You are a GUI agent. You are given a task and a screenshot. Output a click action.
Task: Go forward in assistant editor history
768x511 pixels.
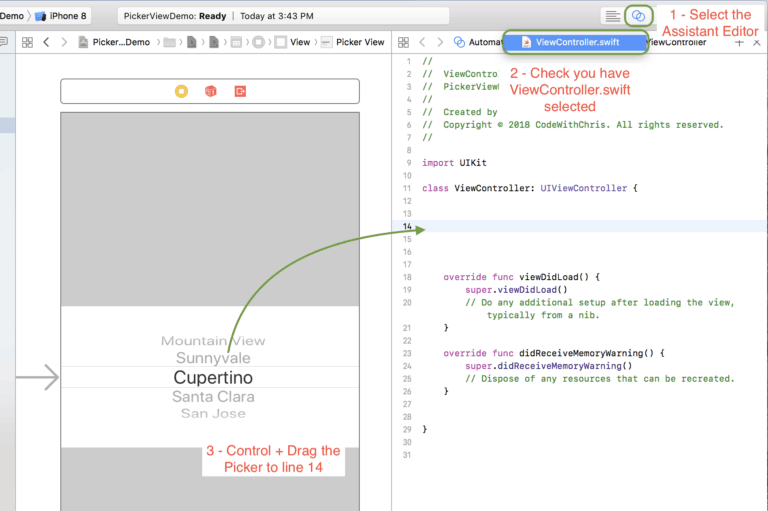coord(439,42)
